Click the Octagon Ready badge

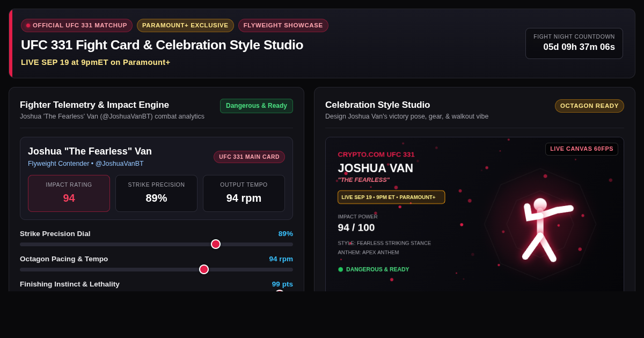click(589, 106)
